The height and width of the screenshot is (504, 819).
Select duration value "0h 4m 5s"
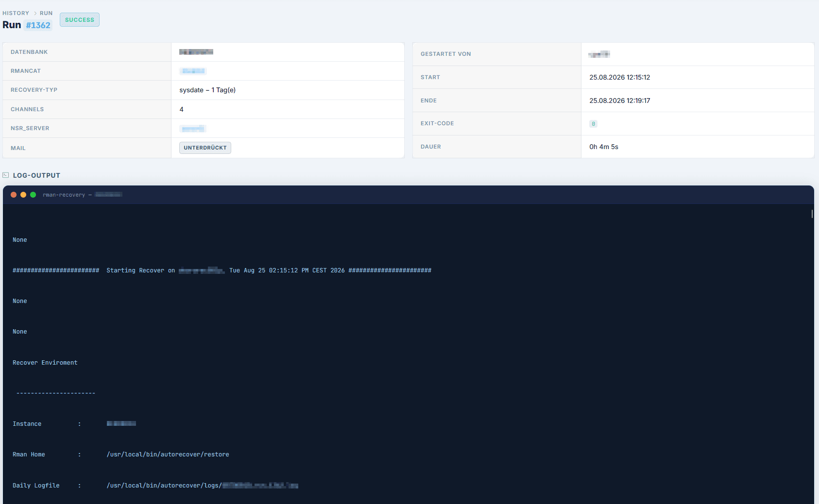point(604,147)
